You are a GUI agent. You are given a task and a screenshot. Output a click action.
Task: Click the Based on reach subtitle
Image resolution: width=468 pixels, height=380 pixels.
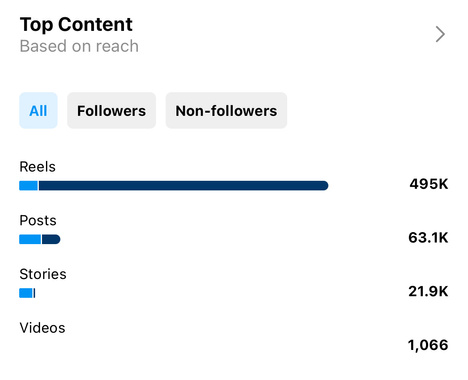pos(79,46)
